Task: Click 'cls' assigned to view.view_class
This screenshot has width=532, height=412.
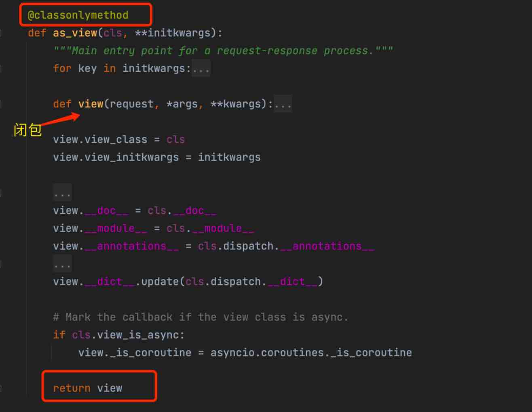Action: click(176, 140)
